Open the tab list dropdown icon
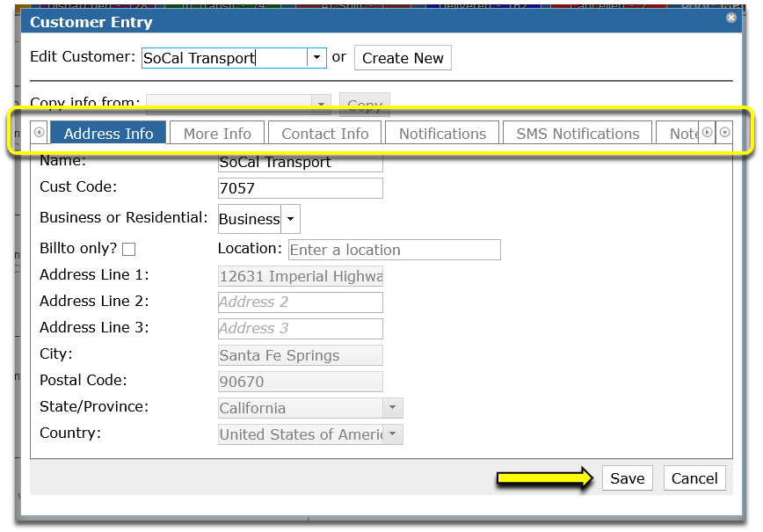 pyautogui.click(x=724, y=133)
